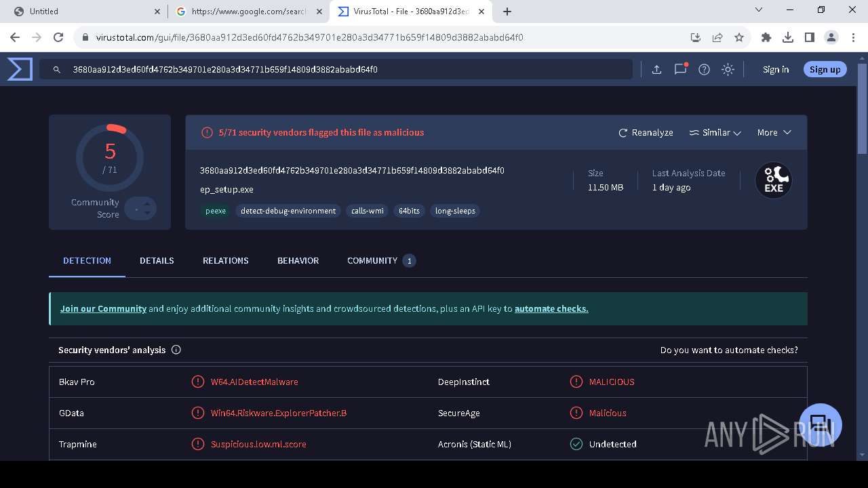The width and height of the screenshot is (868, 488).
Task: Open the tab search chevron in Chrome
Action: [x=759, y=10]
